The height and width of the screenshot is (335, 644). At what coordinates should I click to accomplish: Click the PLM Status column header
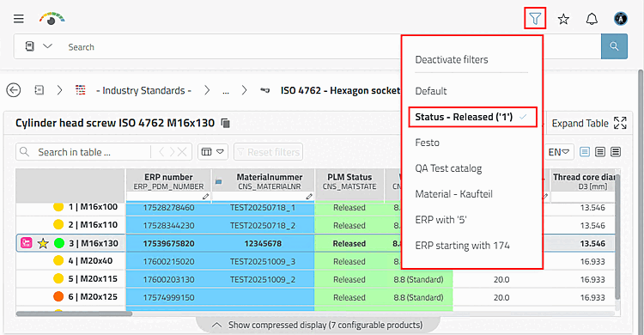[349, 181]
